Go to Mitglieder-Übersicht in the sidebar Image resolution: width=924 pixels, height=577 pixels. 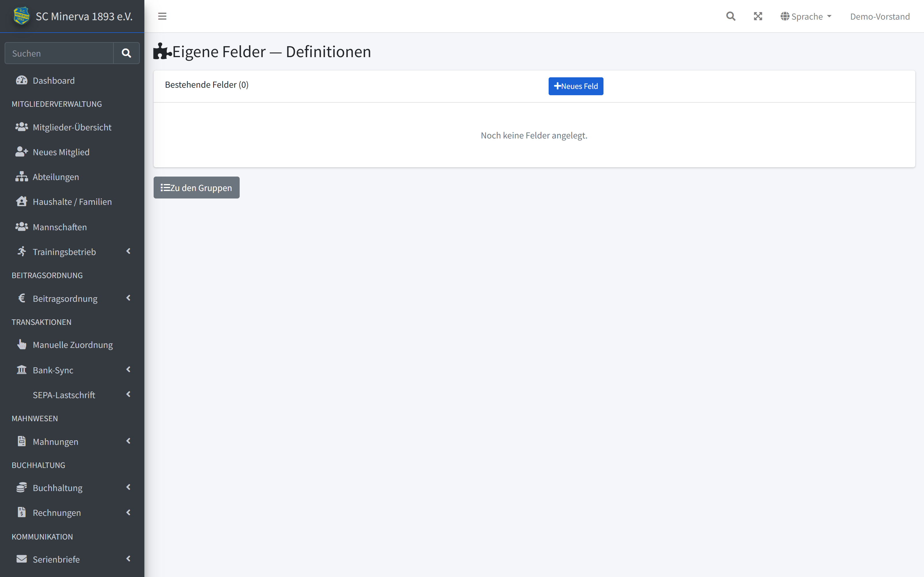(72, 127)
